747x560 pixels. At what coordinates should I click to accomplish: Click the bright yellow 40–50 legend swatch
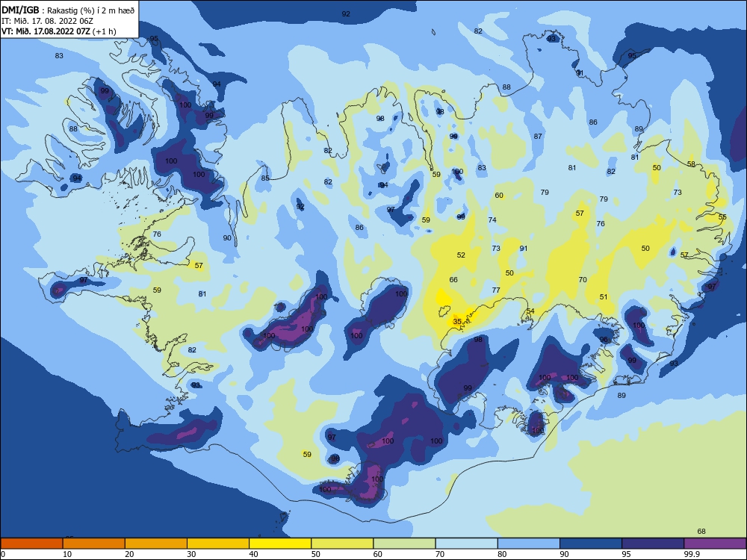pyautogui.click(x=280, y=544)
